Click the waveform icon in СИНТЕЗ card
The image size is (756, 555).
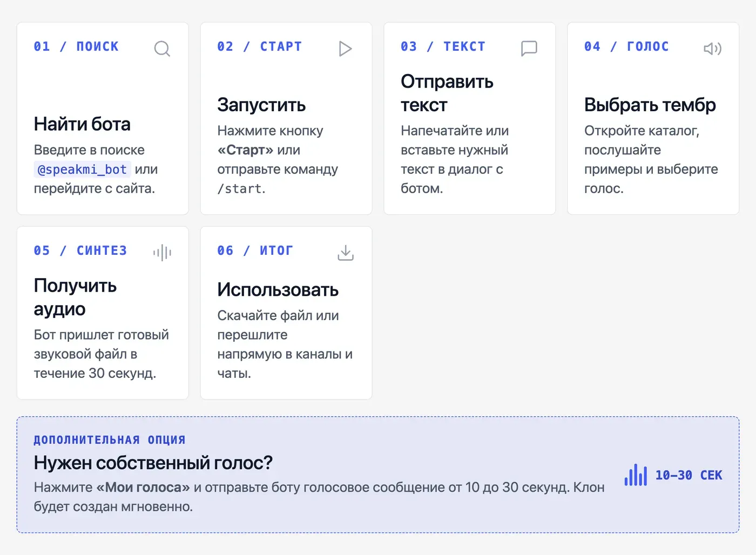tap(162, 253)
